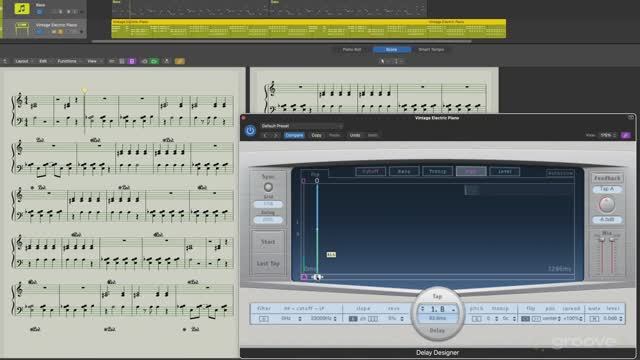Select the Cutoff view tab
The width and height of the screenshot is (640, 360).
pyautogui.click(x=371, y=171)
